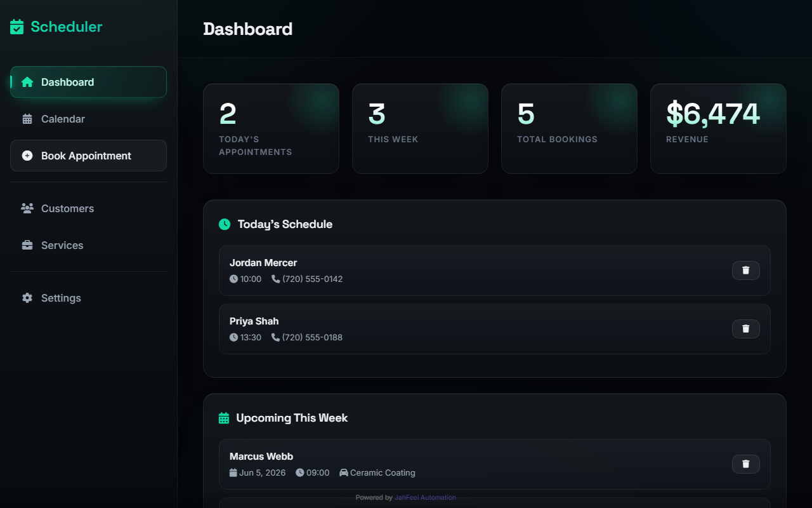The width and height of the screenshot is (812, 508).
Task: Click the car icon beside Ceramic Coating
Action: coord(344,472)
